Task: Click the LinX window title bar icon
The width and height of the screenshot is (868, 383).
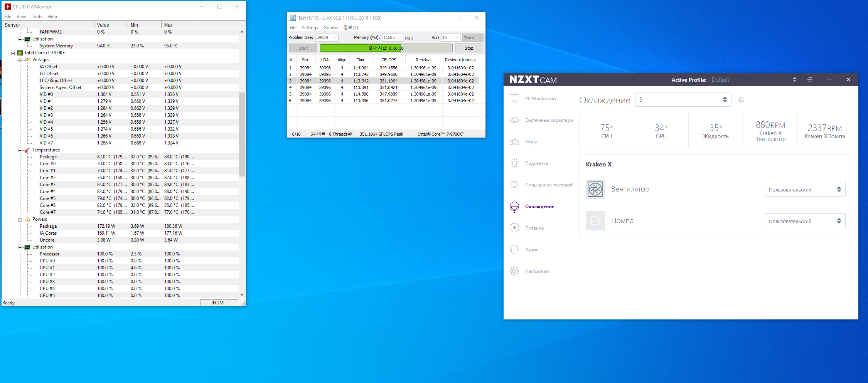Action: coord(293,18)
